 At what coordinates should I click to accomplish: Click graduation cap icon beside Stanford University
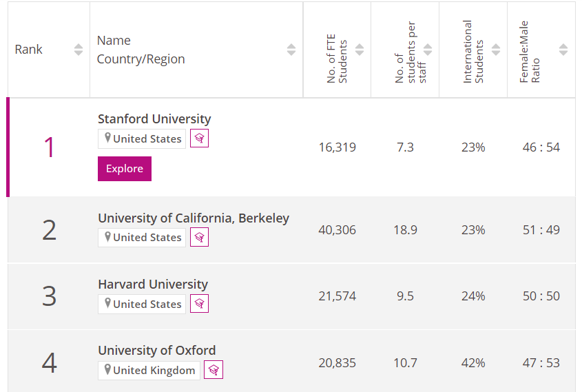[x=199, y=138]
